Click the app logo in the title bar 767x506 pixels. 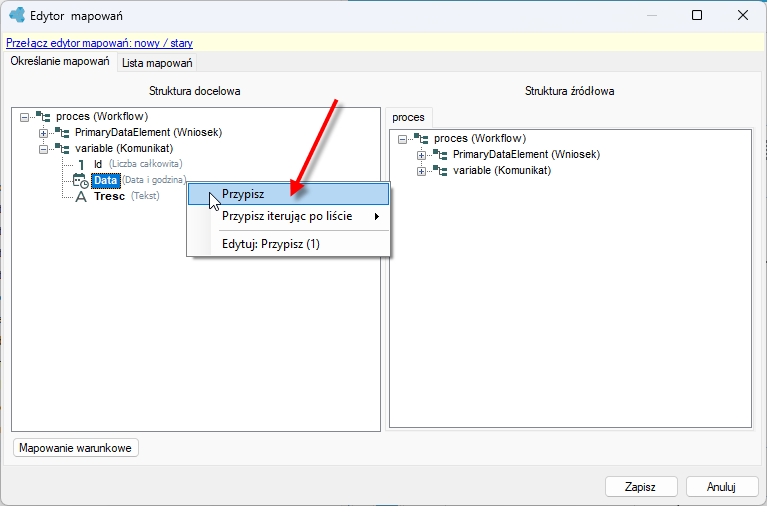point(17,15)
